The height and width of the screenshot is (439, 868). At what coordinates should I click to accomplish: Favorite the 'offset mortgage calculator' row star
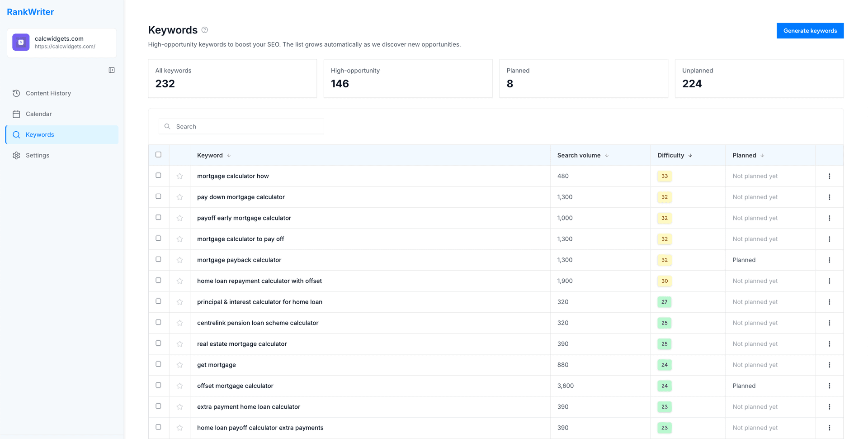click(x=179, y=385)
